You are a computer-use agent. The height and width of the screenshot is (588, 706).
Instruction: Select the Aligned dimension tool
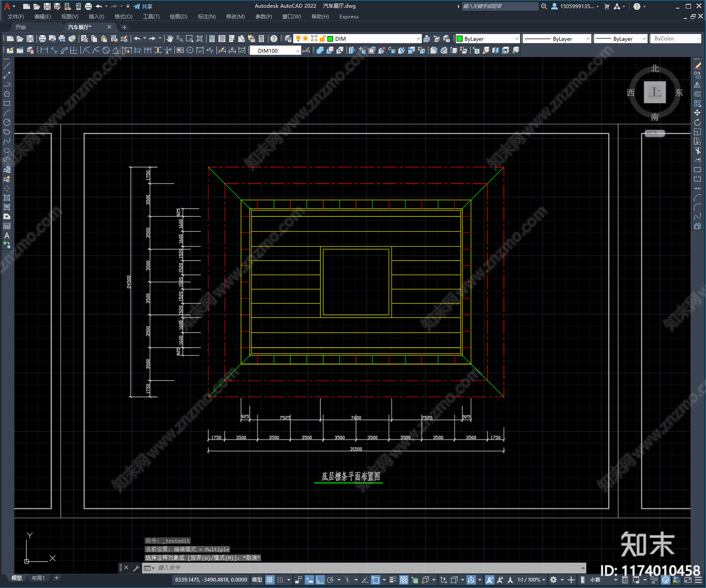(x=54, y=50)
